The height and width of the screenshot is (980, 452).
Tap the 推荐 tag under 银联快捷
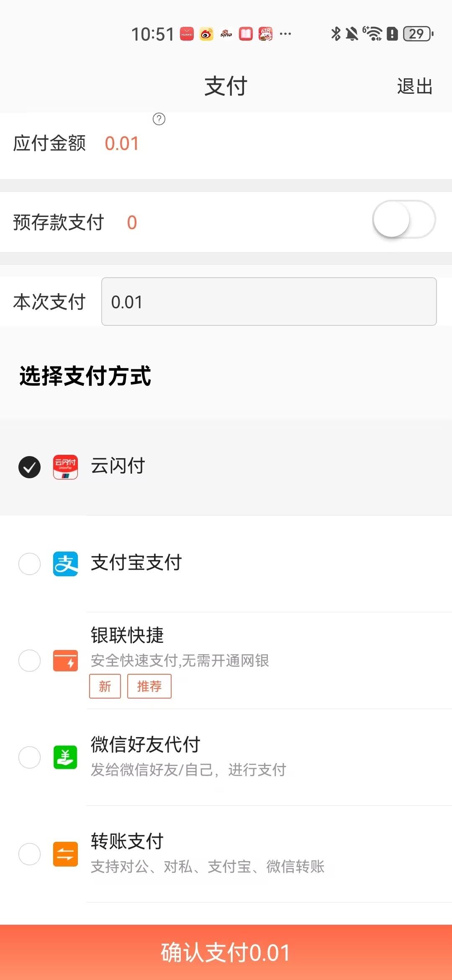tap(149, 686)
